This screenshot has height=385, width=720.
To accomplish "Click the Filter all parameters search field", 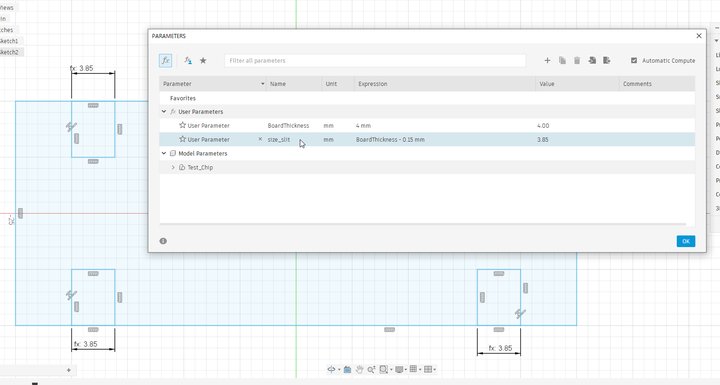I will 375,60.
